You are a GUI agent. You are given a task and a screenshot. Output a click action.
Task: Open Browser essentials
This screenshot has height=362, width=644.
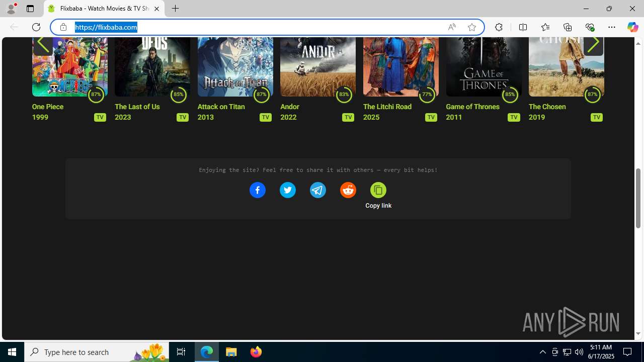[x=590, y=27]
